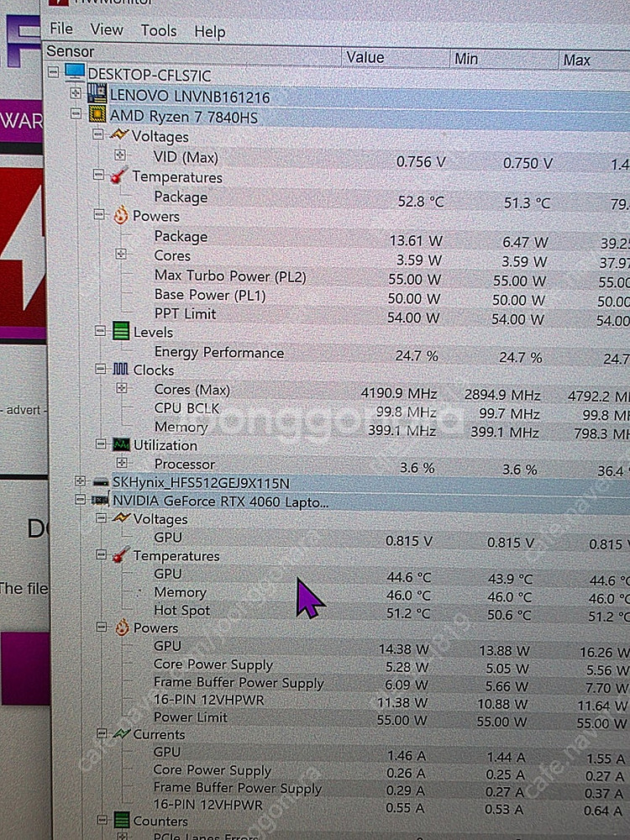The height and width of the screenshot is (840, 630).
Task: Open the View menu
Action: click(x=107, y=29)
